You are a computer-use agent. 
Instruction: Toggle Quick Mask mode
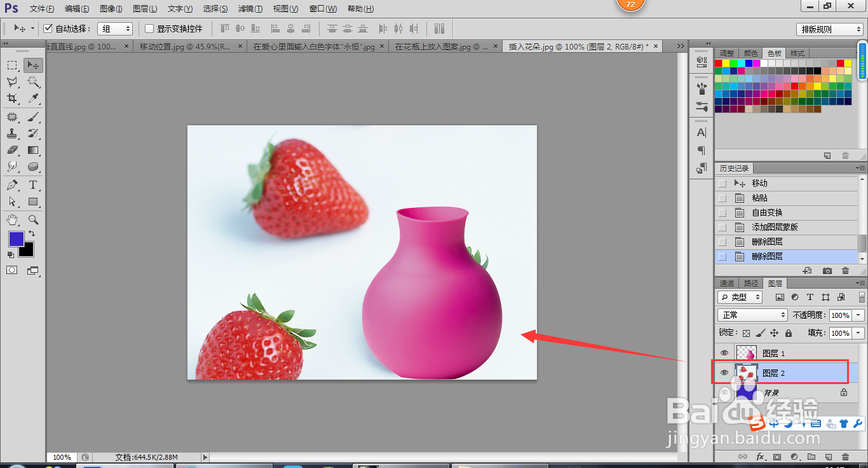pyautogui.click(x=12, y=270)
